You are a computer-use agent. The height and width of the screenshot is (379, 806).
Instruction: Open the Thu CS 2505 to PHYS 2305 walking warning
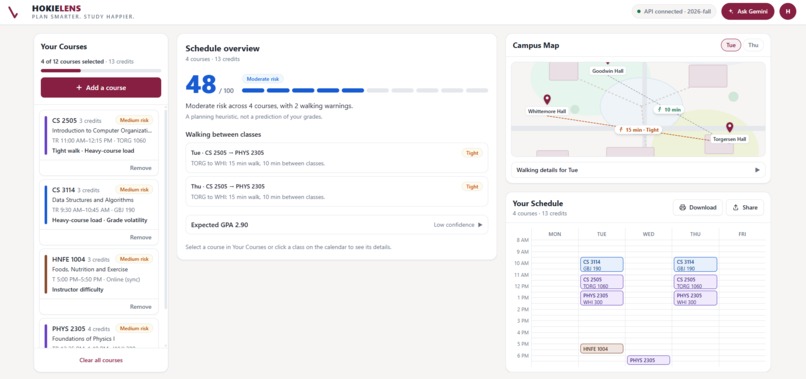click(337, 191)
